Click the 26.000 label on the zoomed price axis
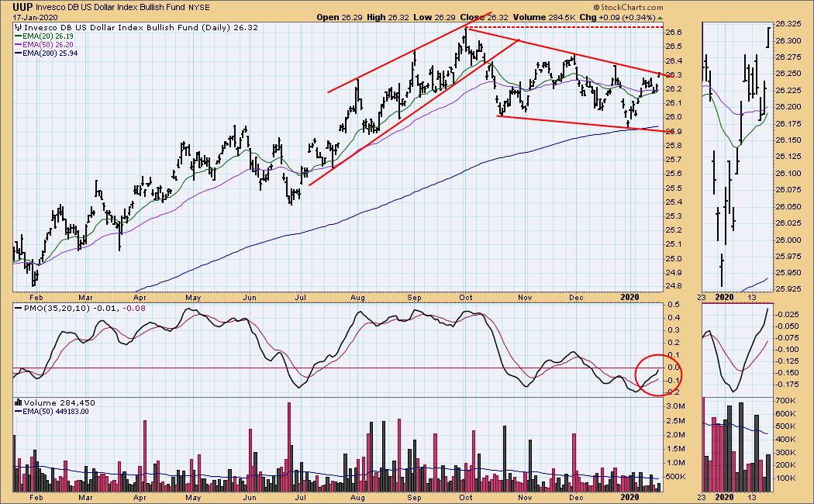Image resolution: width=814 pixels, height=504 pixels. (788, 240)
